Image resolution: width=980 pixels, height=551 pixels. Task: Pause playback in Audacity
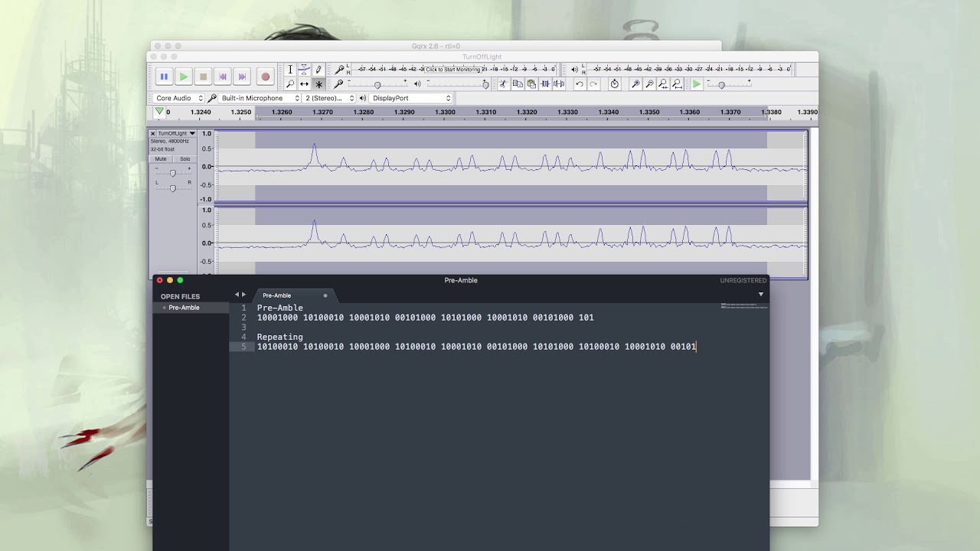[x=163, y=77]
